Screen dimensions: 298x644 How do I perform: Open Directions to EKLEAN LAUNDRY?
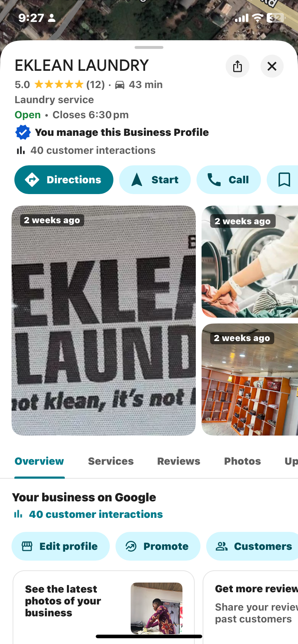(x=64, y=180)
